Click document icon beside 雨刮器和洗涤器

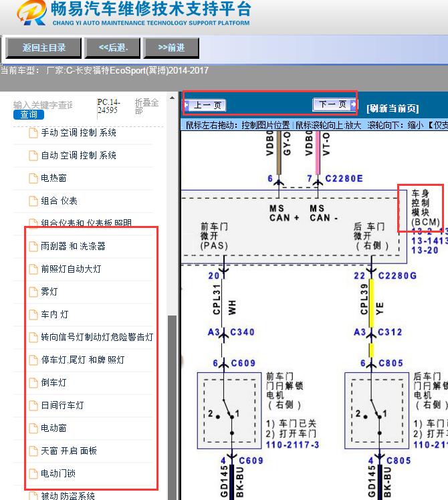(33, 247)
